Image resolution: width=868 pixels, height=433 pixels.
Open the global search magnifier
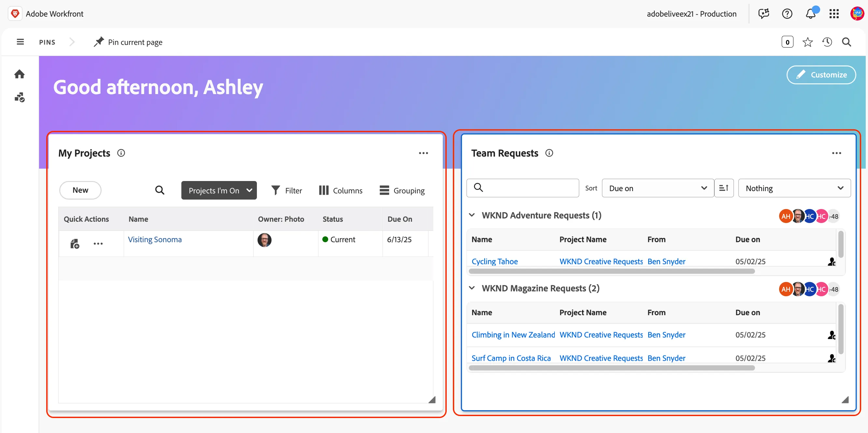point(847,42)
